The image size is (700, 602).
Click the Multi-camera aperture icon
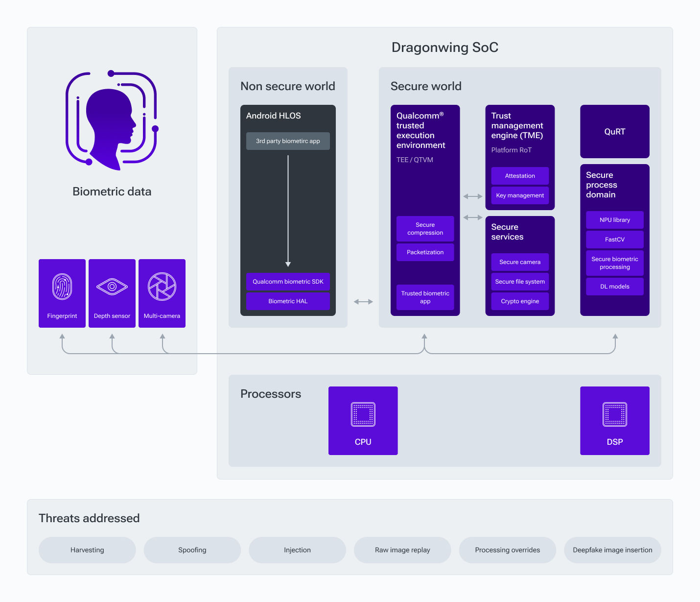[162, 287]
